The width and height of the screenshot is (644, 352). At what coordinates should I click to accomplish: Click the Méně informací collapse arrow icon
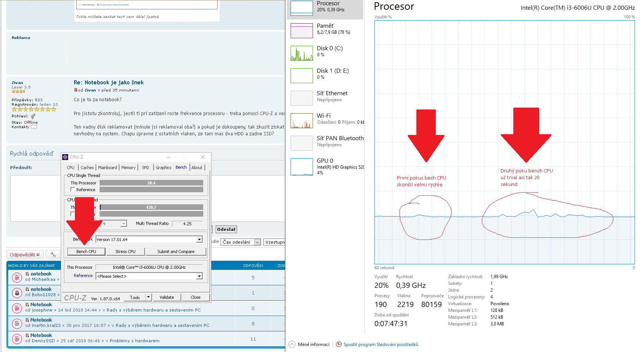pyautogui.click(x=292, y=345)
